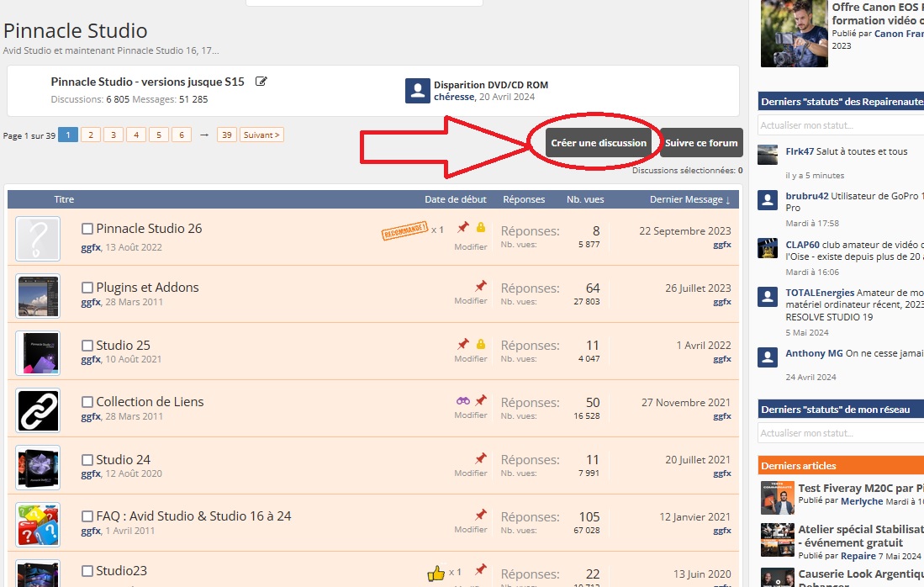Open the Plugins et Addons thread title
The height and width of the screenshot is (587, 924).
coord(147,288)
